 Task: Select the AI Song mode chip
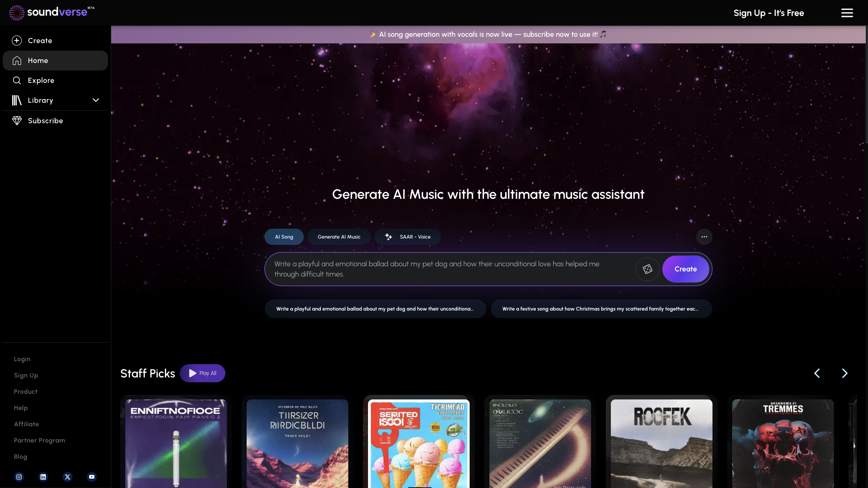(284, 237)
